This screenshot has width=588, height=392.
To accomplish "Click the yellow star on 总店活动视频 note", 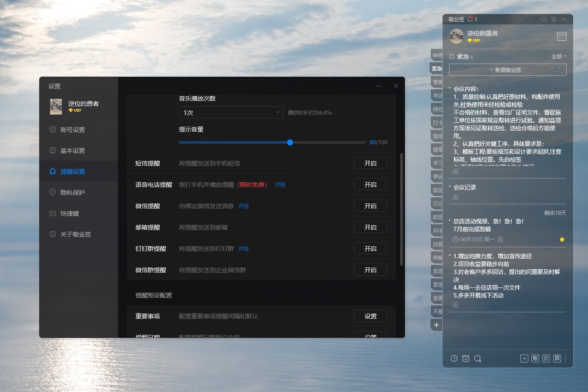I will (562, 240).
